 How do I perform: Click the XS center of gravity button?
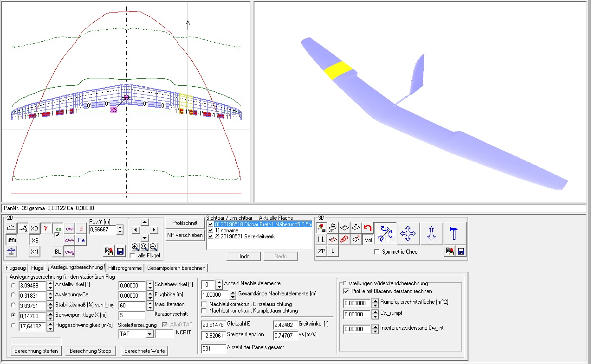click(35, 240)
